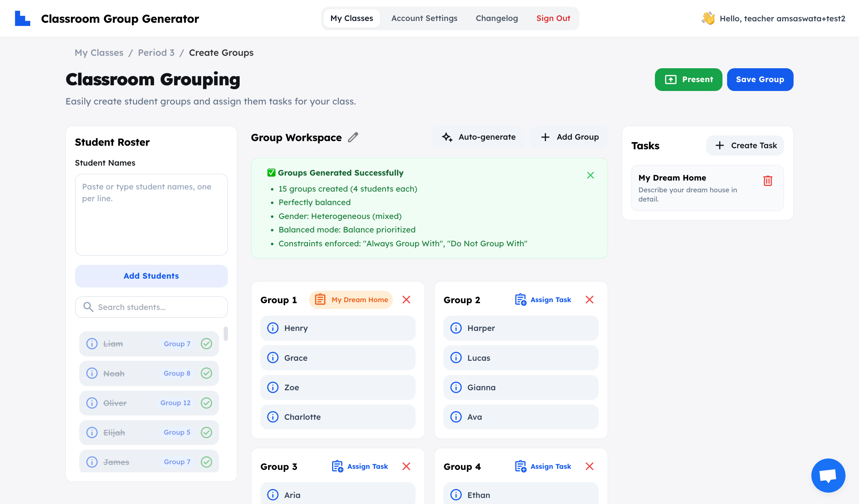Delete the My Dream Home task
859x504 pixels.
coord(768,181)
